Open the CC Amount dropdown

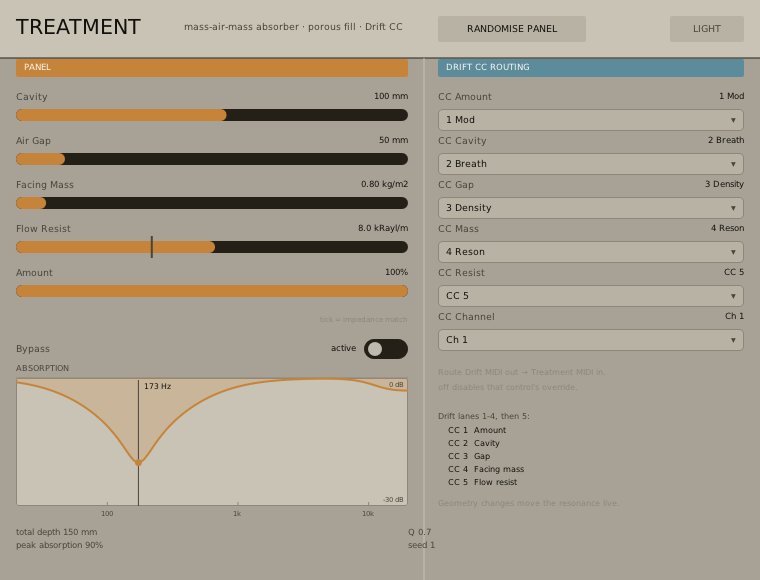point(591,120)
